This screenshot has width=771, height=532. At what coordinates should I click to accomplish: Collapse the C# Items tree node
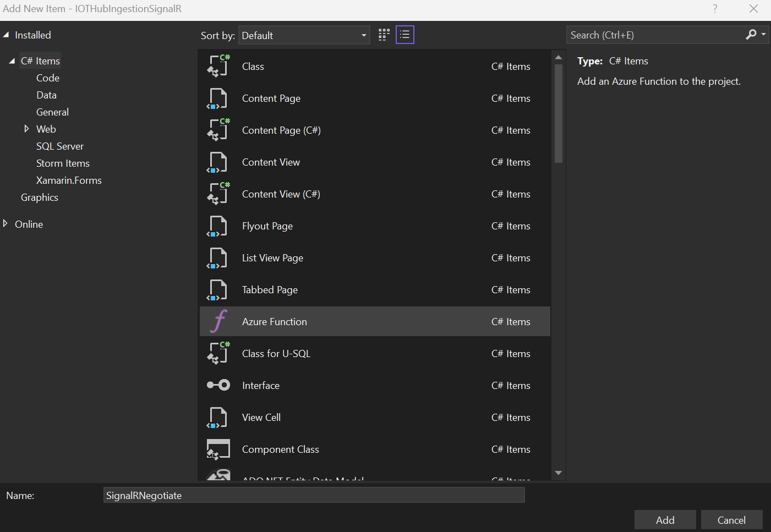12,61
